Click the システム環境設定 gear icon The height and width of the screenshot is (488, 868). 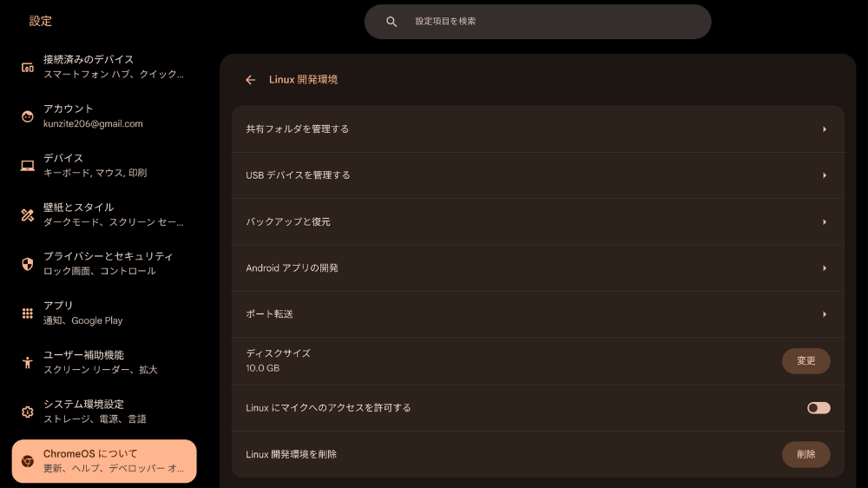click(x=27, y=412)
